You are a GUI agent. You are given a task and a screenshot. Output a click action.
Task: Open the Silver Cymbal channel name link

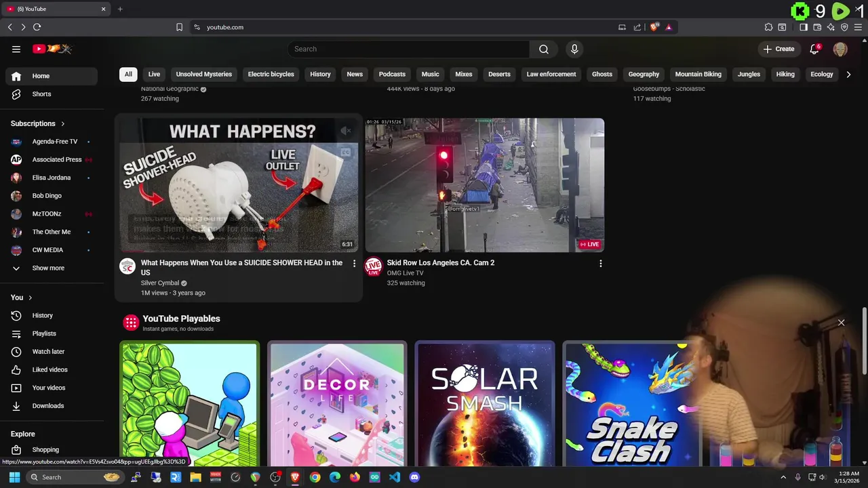pyautogui.click(x=159, y=283)
